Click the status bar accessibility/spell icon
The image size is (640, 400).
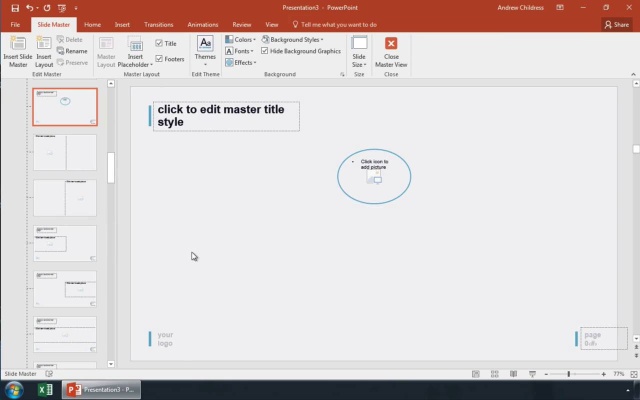pos(49,374)
